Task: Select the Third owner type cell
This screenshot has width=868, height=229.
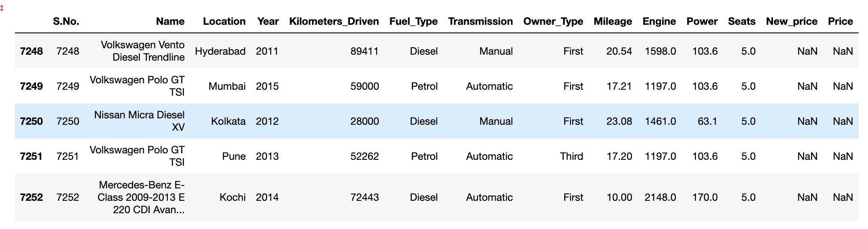Action: coord(571,156)
